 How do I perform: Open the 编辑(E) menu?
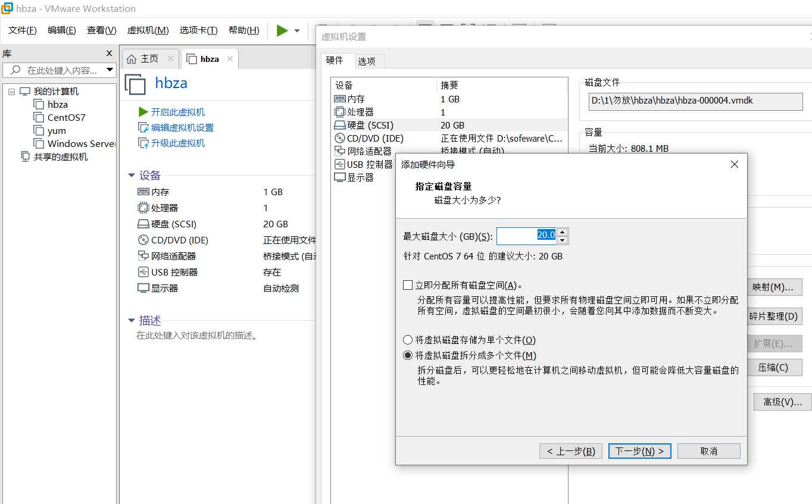point(61,30)
